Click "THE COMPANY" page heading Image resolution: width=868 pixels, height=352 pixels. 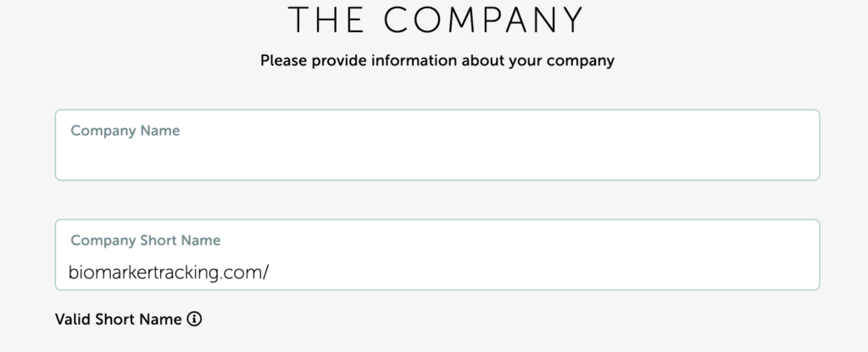pos(437,20)
